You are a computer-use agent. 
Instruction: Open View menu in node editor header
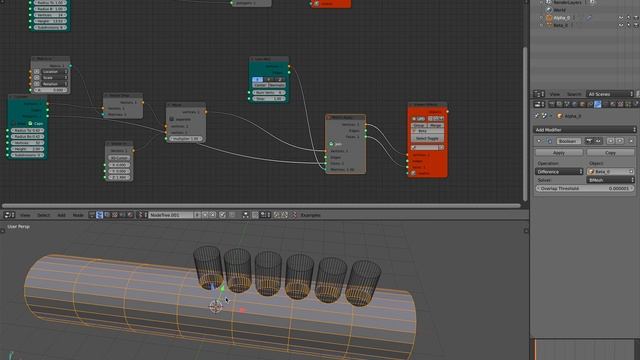point(25,215)
